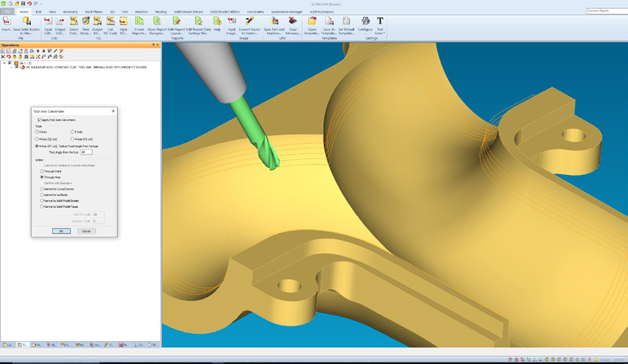Click the Tool Angle from Vertical field
628x364 pixels.
[86, 152]
